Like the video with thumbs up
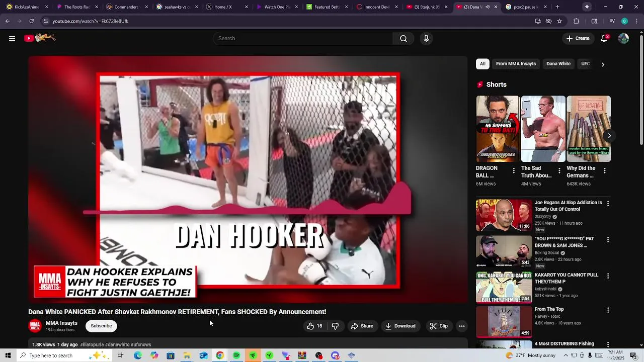The image size is (644, 362). pyautogui.click(x=314, y=326)
